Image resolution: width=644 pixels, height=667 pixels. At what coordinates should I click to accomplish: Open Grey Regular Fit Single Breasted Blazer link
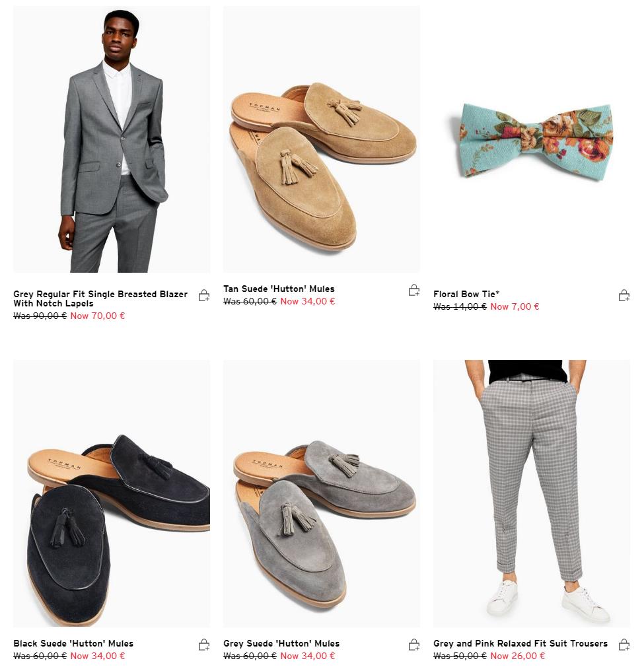tap(100, 298)
